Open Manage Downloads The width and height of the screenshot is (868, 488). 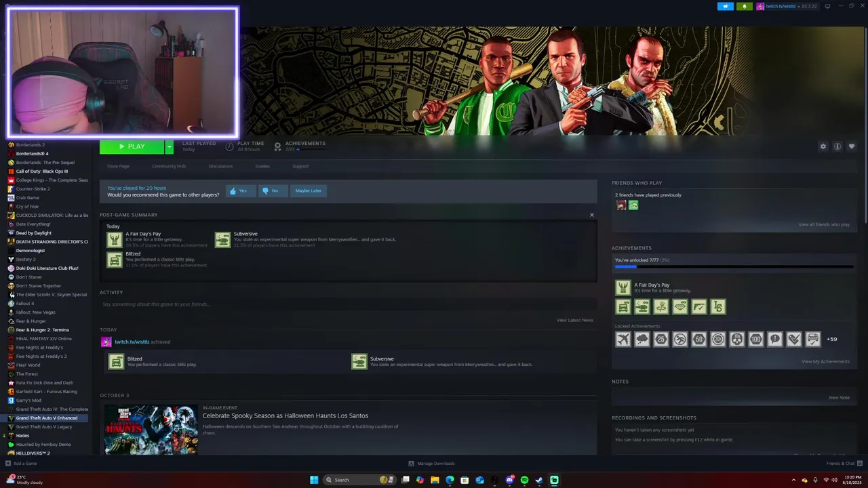431,464
